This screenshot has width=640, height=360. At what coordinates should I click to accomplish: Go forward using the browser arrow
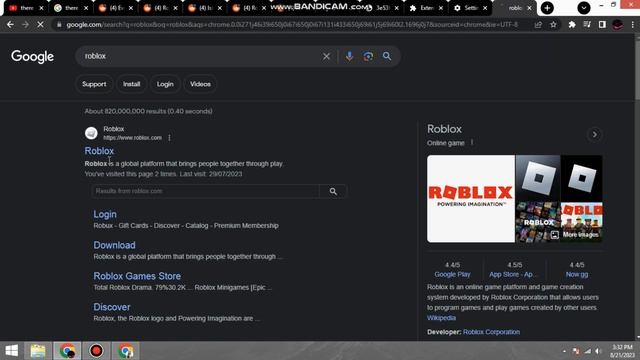[25, 25]
